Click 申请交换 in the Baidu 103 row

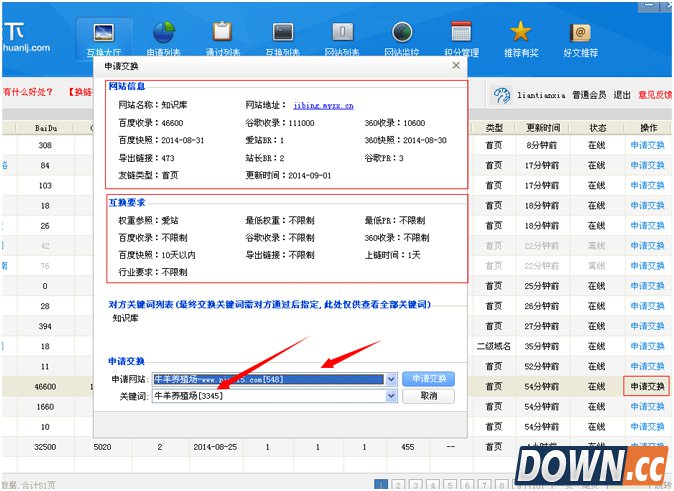647,186
